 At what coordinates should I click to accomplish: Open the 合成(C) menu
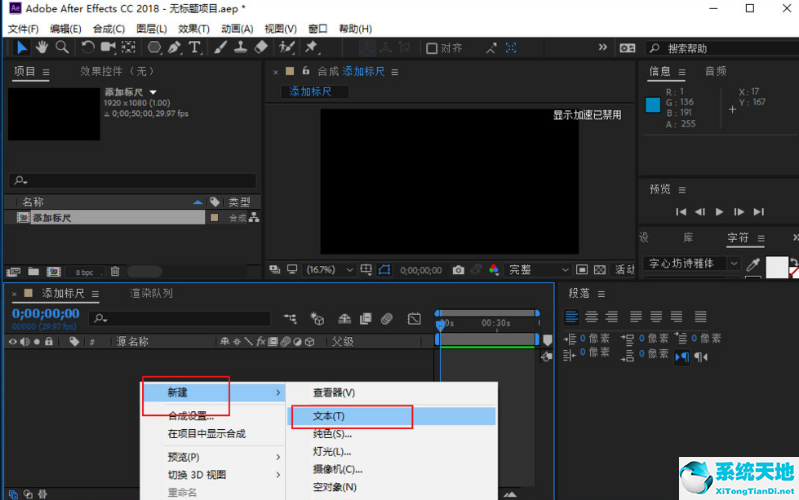(109, 29)
